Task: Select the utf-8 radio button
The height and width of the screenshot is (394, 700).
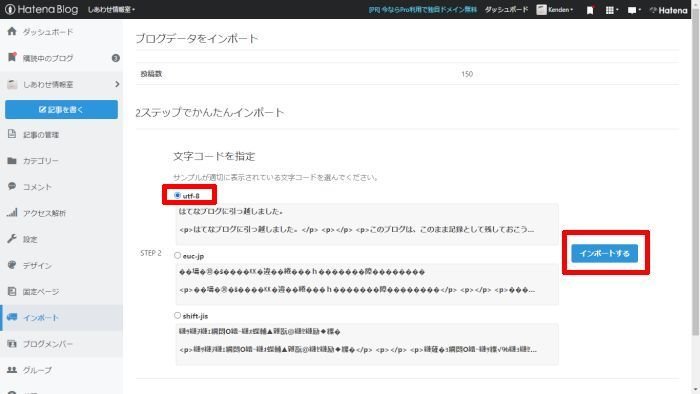Action: [177, 195]
